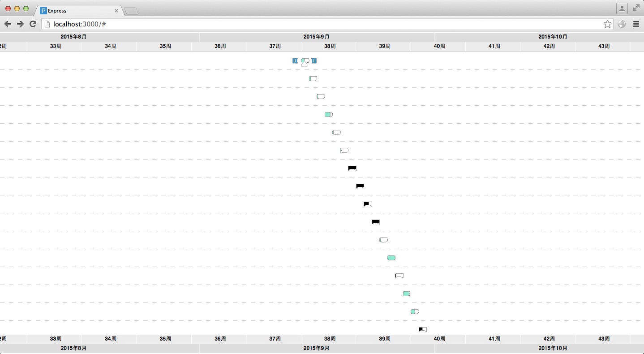644x354 pixels.
Task: Select the empty task bar in the fifth row
Action: tap(336, 132)
